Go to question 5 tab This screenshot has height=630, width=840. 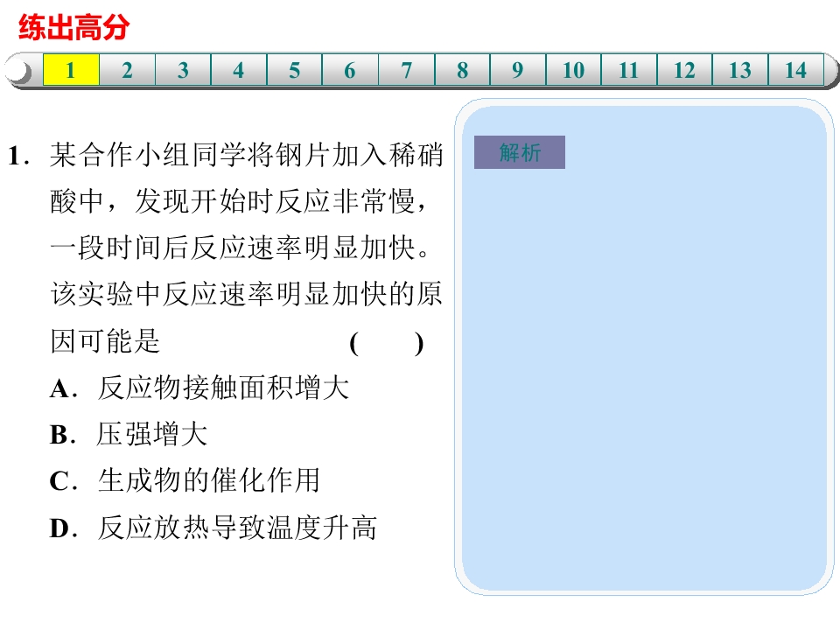point(294,70)
